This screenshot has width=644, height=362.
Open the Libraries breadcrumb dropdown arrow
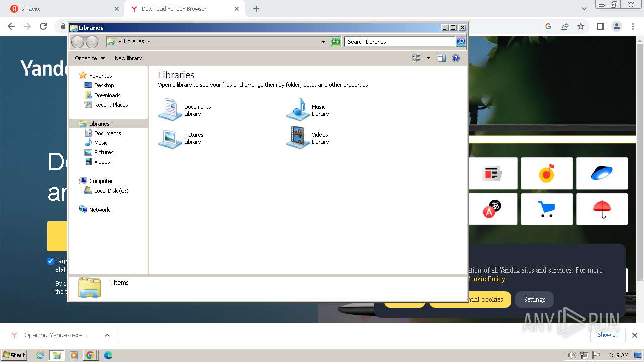(148, 42)
